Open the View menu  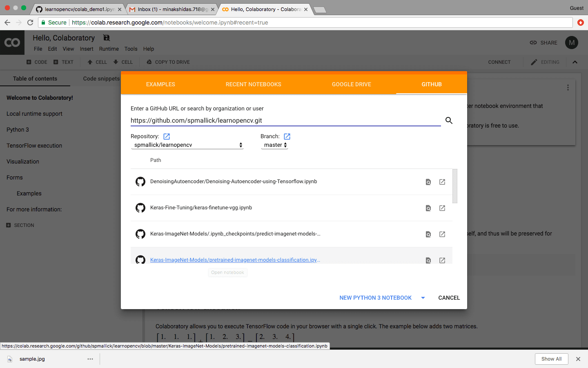click(x=68, y=49)
